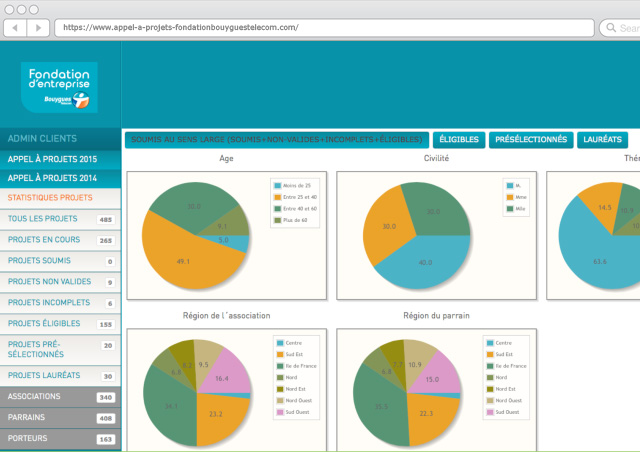The height and width of the screenshot is (452, 640).
Task: Click Ile de France legend swatch in Région du parrain
Action: [490, 366]
